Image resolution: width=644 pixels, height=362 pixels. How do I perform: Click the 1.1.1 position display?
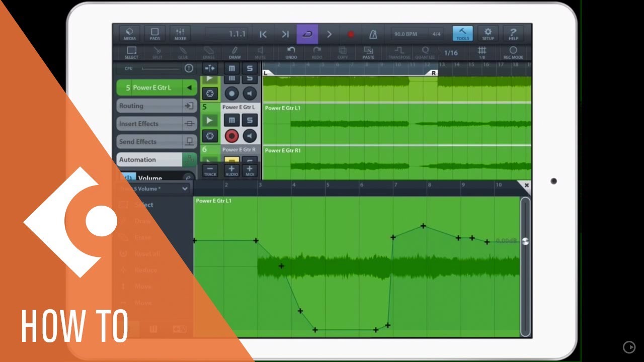coord(237,34)
